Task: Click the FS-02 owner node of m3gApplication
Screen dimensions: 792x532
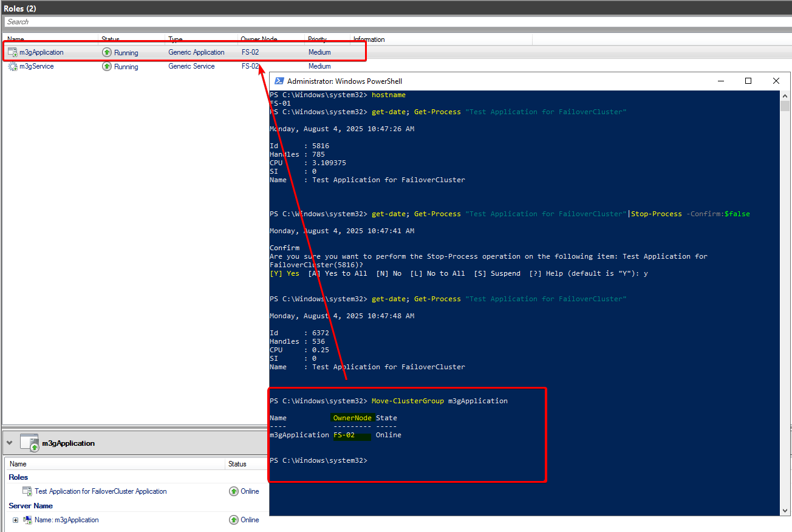Action: 250,52
